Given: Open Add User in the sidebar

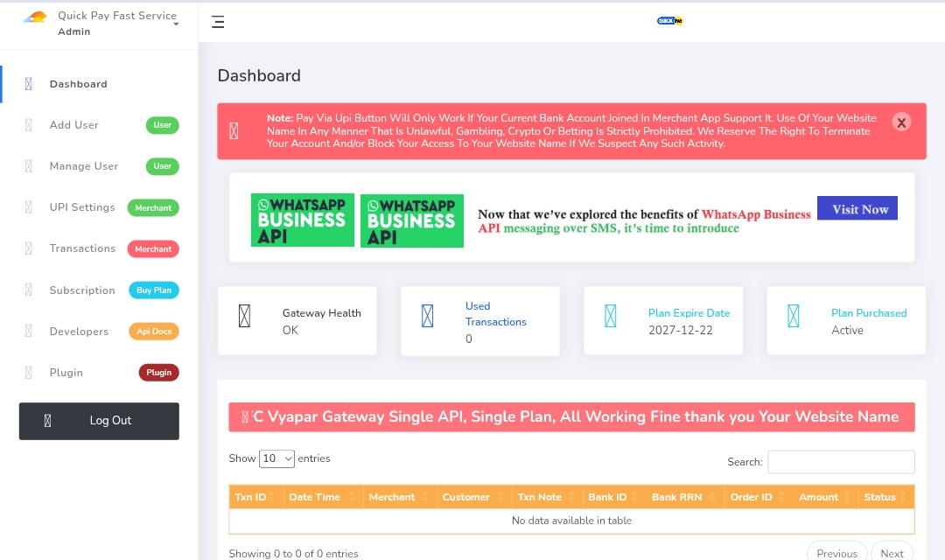Looking at the screenshot, I should pos(74,125).
